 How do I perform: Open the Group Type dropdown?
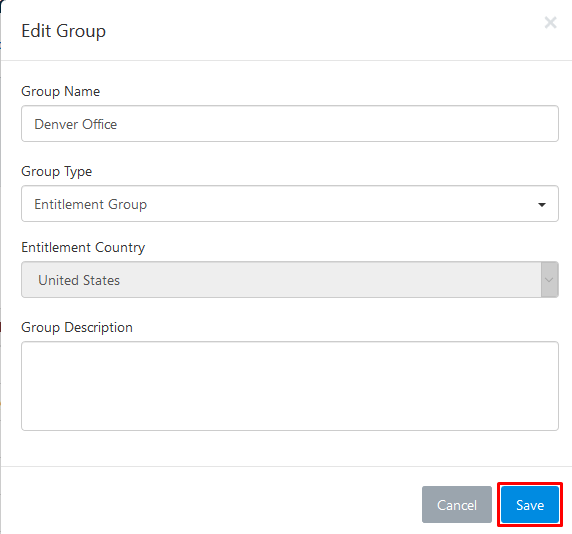click(290, 204)
